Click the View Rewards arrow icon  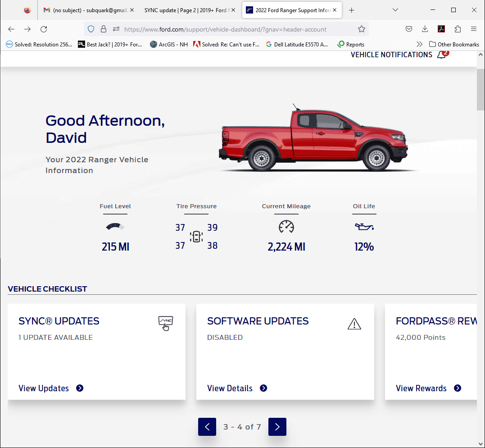pos(458,388)
